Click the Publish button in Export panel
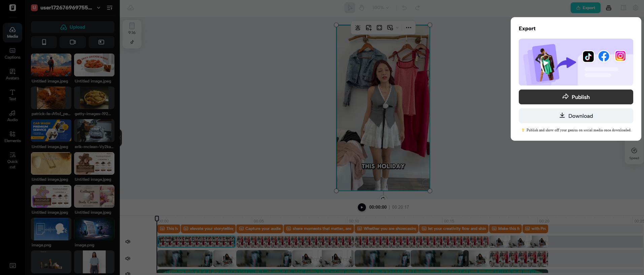Screen dimensions: 644x275 coord(576,97)
